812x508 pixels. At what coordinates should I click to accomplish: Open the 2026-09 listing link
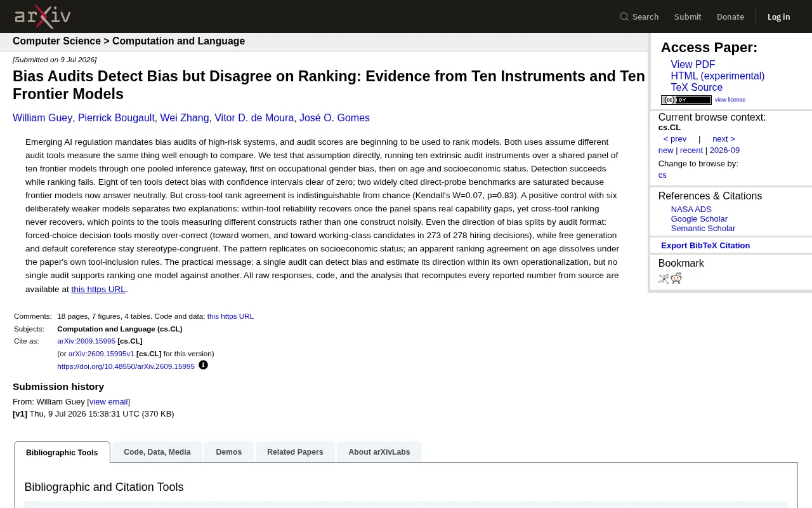click(724, 150)
